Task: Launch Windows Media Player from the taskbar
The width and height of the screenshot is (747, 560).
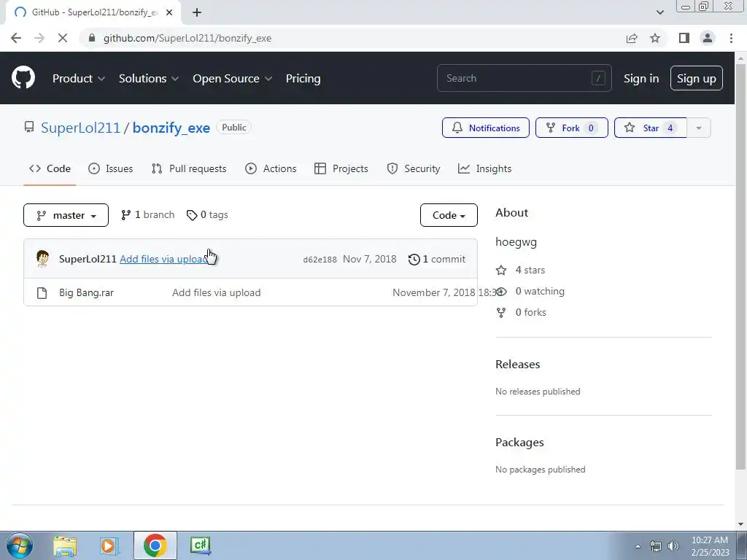Action: click(108, 545)
